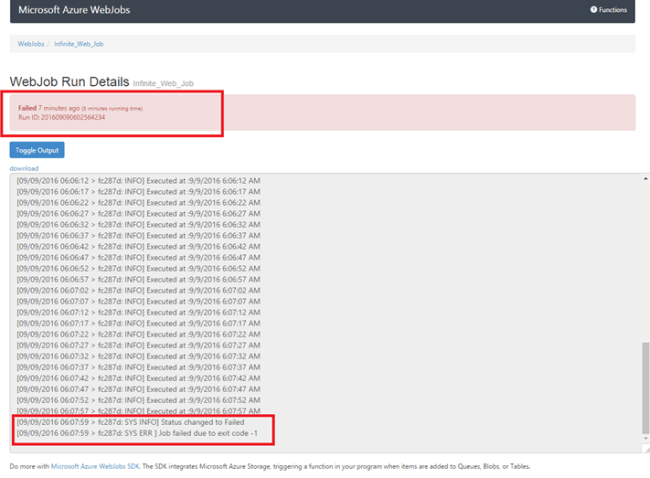Click log line executed at 6:07:07 AM

click(x=138, y=301)
